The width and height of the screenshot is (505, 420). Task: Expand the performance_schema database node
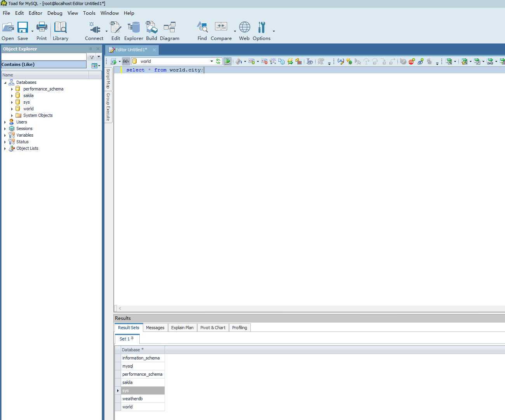pyautogui.click(x=12, y=89)
